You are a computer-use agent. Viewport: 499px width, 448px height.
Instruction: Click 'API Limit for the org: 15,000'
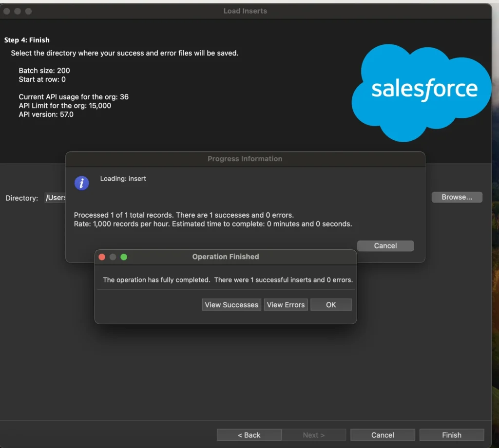(x=65, y=106)
